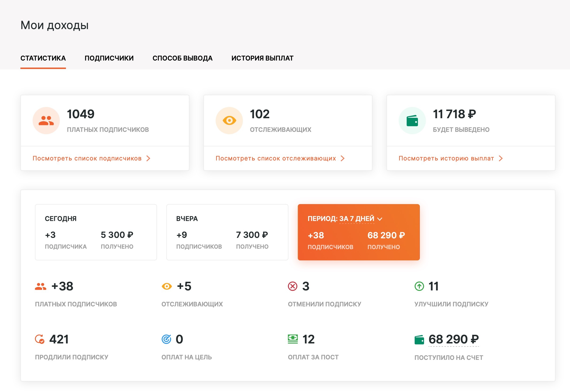This screenshot has height=392, width=570.
Task: Click chevron next to subscribers list link
Action: click(148, 158)
